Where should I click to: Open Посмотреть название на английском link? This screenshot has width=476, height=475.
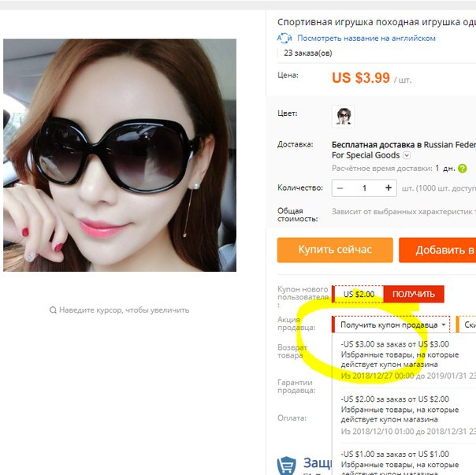point(366,39)
